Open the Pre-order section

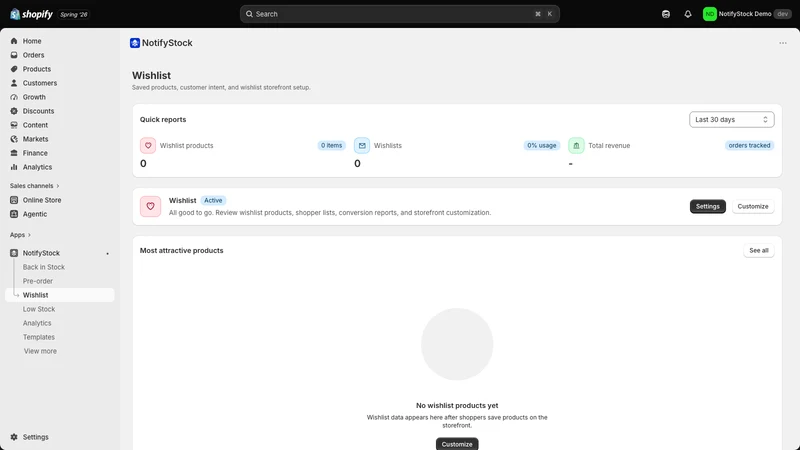tap(38, 281)
